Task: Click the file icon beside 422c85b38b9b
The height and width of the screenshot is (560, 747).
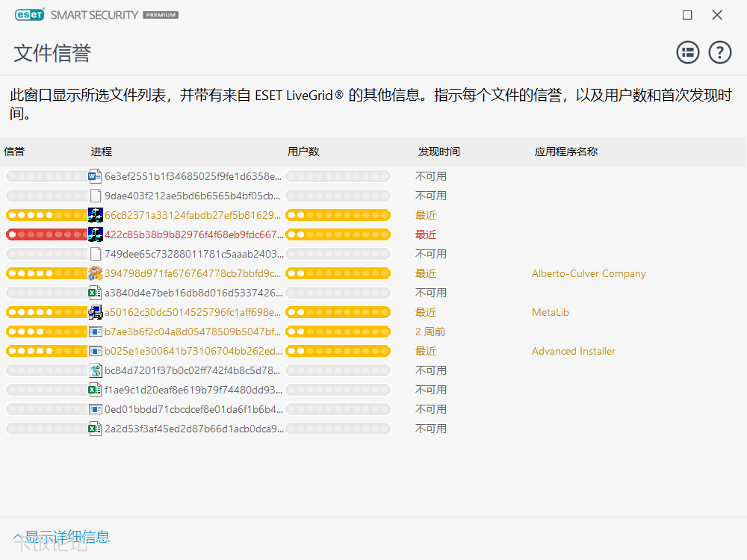Action: click(x=95, y=234)
